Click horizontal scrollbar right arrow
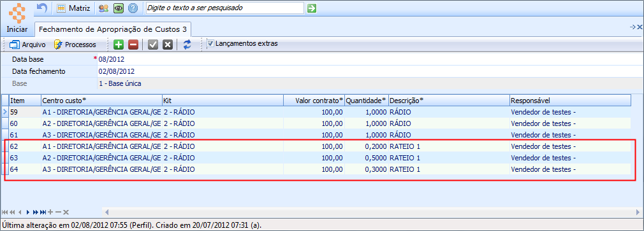Viewport: 644px width, 231px height. tap(638, 212)
